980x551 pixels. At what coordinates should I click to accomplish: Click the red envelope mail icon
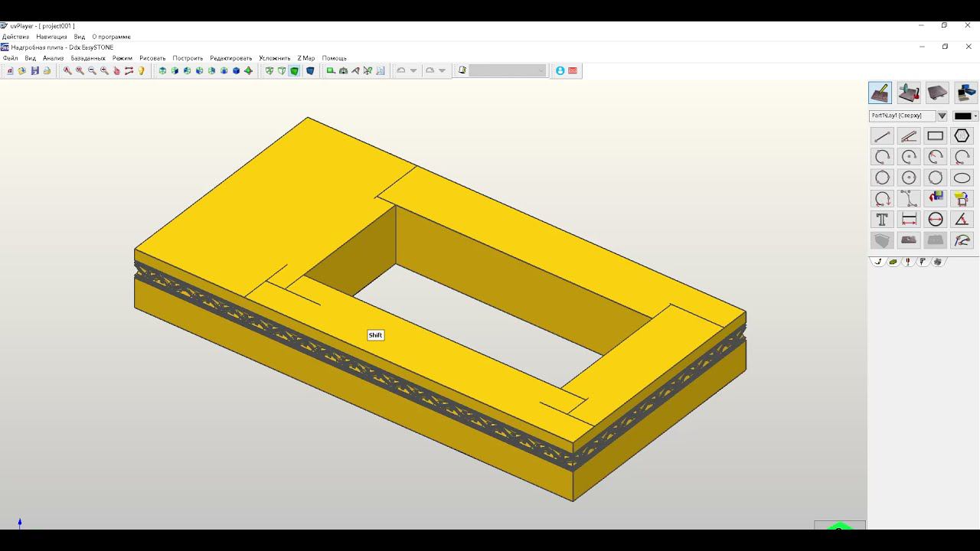coord(573,70)
